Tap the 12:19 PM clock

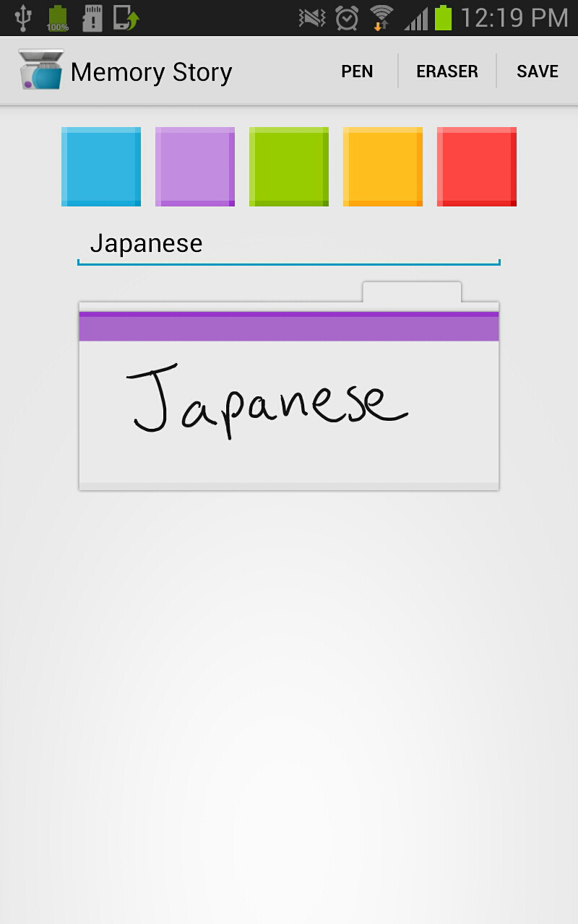(514, 18)
